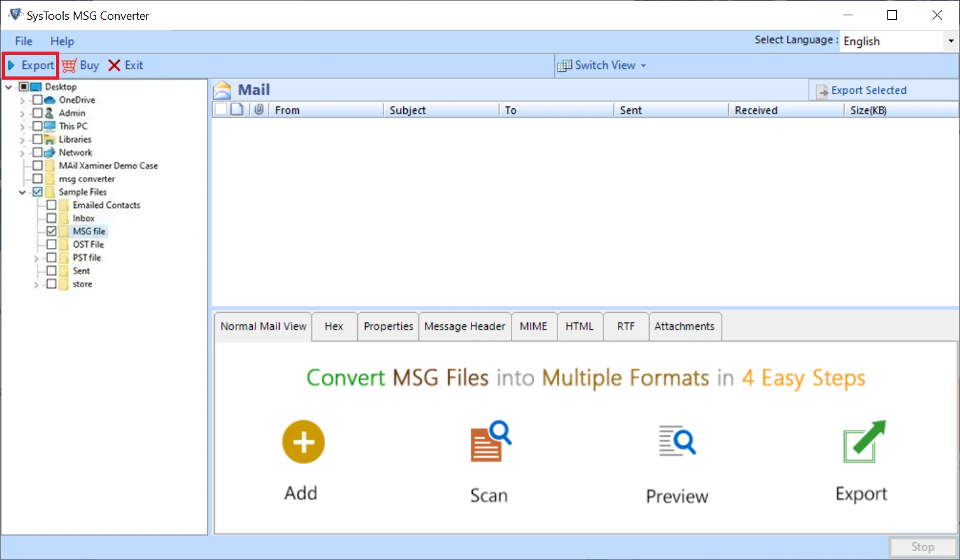Open the Help menu
Image resolution: width=960 pixels, height=560 pixels.
pos(62,41)
